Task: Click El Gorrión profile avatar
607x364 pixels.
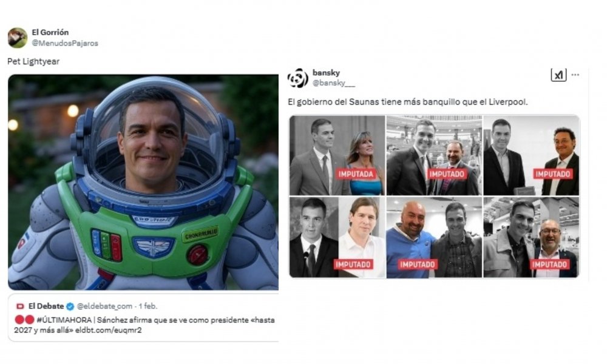Action: pyautogui.click(x=18, y=38)
